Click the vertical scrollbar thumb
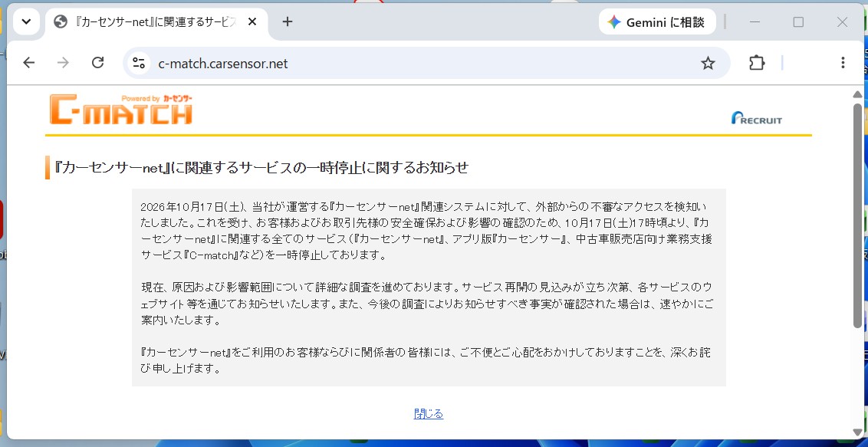The height and width of the screenshot is (447, 868). [857, 215]
